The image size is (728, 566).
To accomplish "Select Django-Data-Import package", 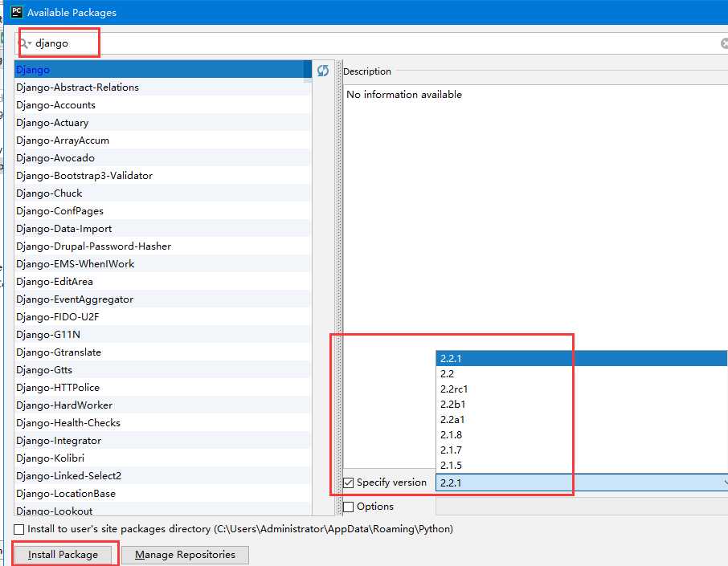I will tap(162, 228).
